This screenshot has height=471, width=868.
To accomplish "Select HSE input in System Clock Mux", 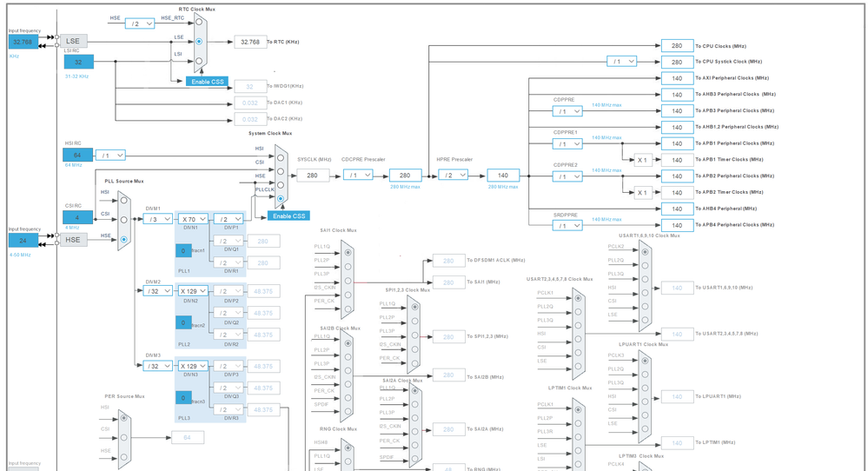I will click(281, 185).
